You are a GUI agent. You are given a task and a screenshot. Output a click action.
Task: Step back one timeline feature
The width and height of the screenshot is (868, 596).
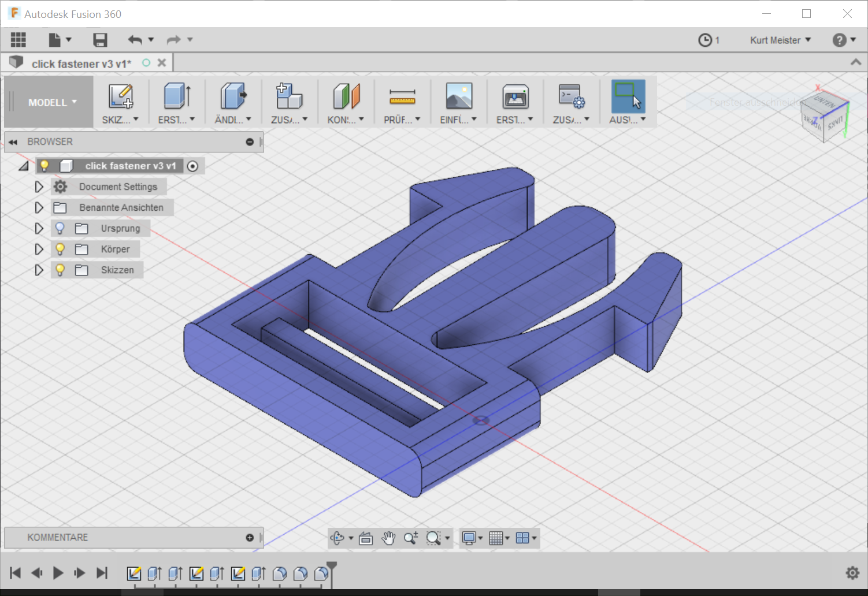tap(36, 573)
